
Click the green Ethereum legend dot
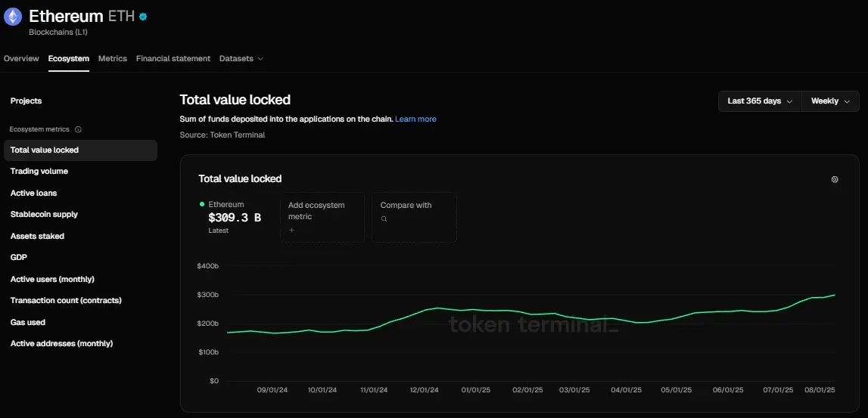point(202,204)
